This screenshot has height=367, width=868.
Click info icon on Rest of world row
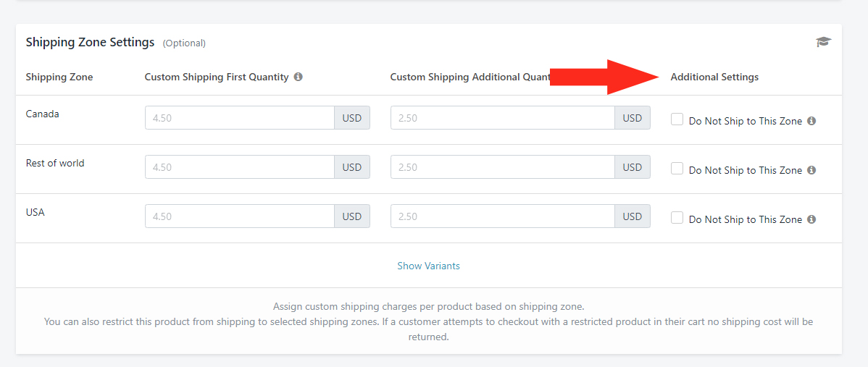pos(811,170)
